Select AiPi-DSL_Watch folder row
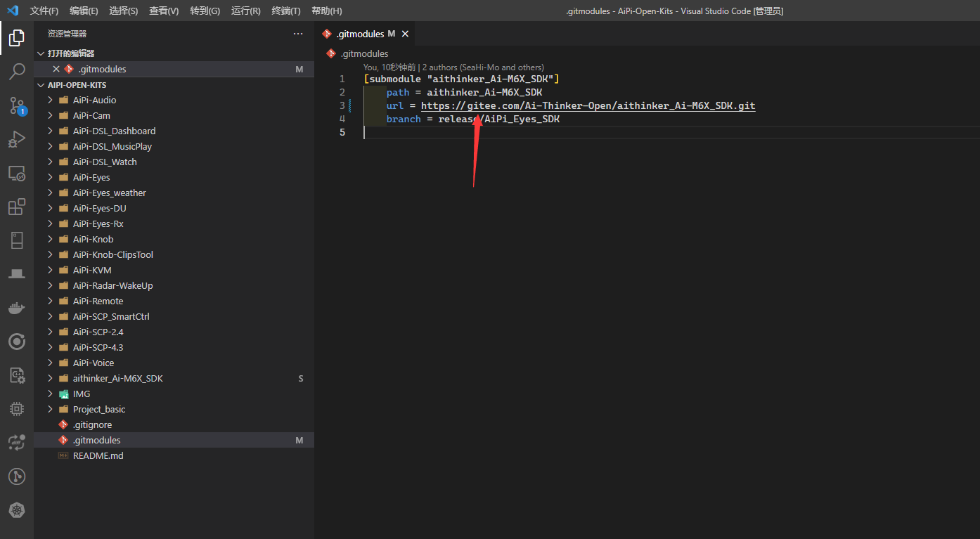Image resolution: width=980 pixels, height=539 pixels. [174, 162]
